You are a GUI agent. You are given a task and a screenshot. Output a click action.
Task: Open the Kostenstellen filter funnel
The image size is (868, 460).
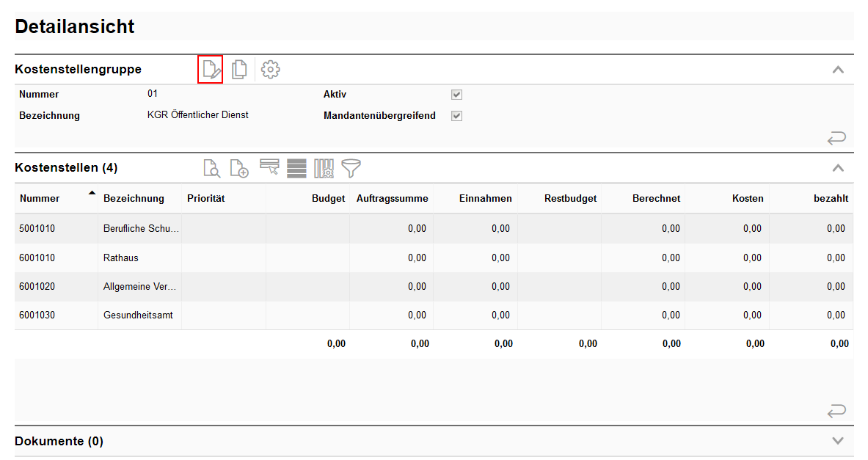click(351, 168)
